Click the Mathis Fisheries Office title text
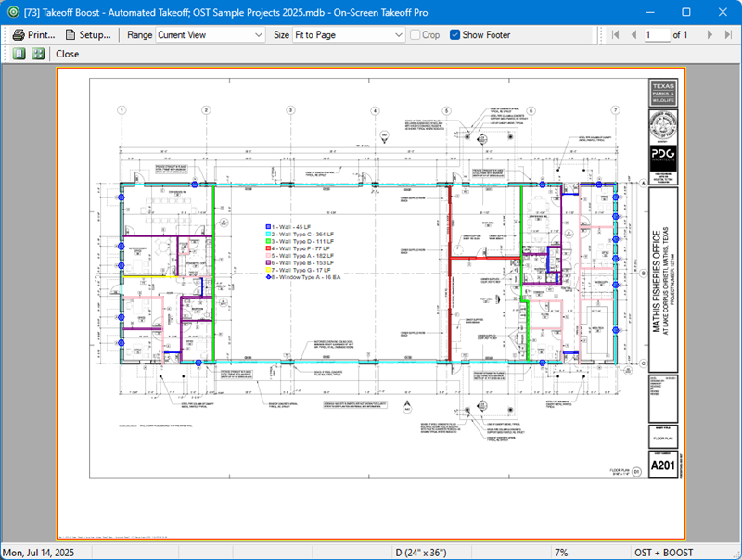The image size is (742, 560). (657, 281)
